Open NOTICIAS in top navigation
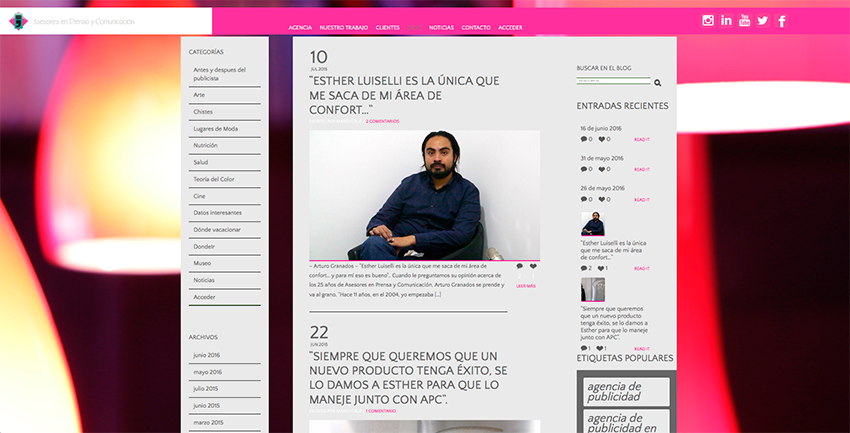This screenshot has height=433, width=850. 441,28
